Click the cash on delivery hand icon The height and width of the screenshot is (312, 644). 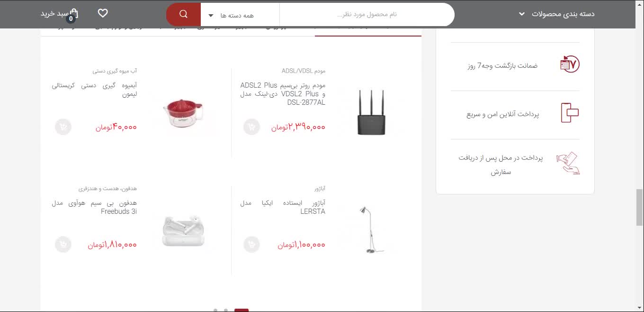coord(568,163)
